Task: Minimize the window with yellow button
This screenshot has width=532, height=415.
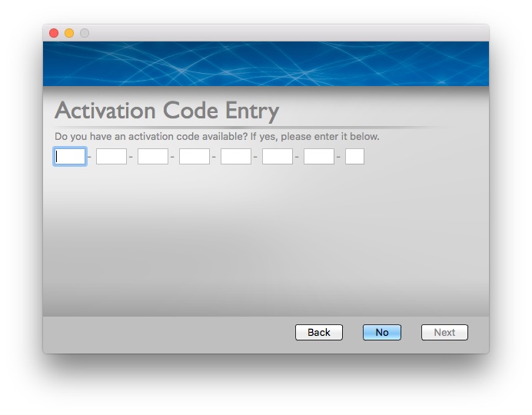Action: click(x=69, y=33)
